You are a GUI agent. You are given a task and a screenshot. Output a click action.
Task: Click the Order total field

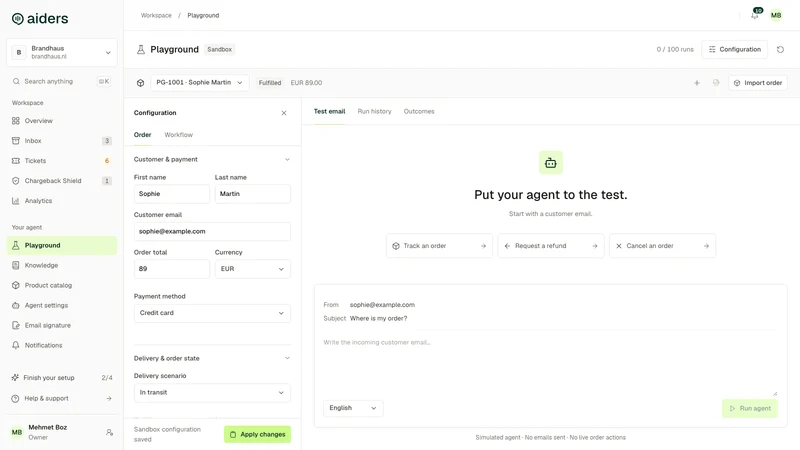[x=171, y=269]
